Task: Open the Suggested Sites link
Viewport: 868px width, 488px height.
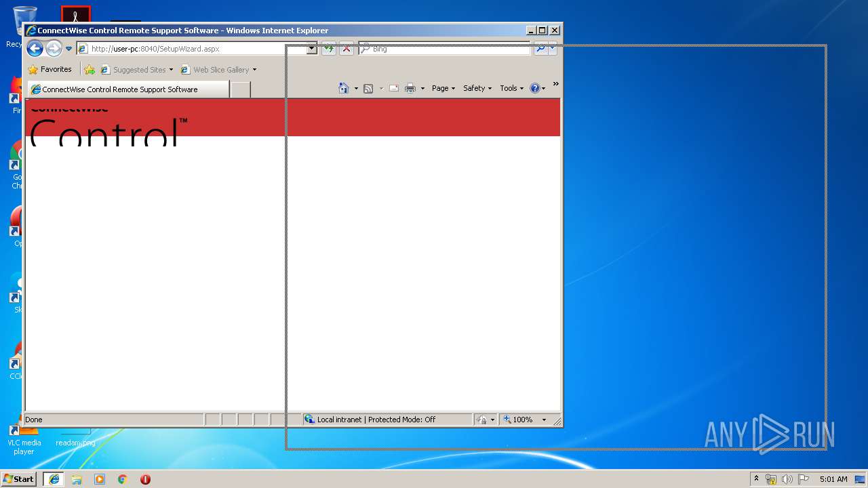Action: point(133,69)
